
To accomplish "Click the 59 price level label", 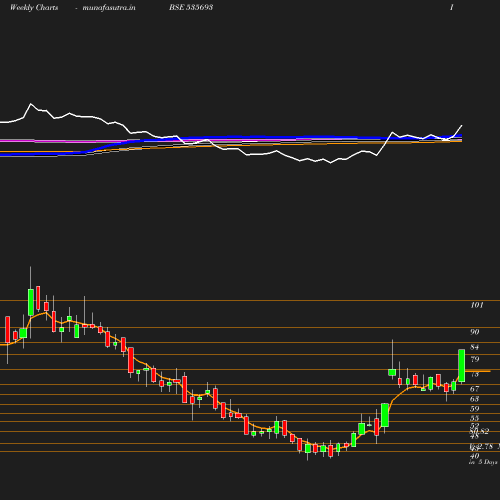I will click(x=475, y=409).
